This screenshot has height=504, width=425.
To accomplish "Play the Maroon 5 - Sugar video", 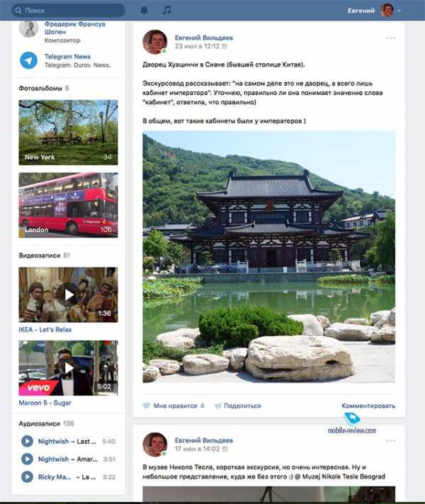I will coord(68,367).
